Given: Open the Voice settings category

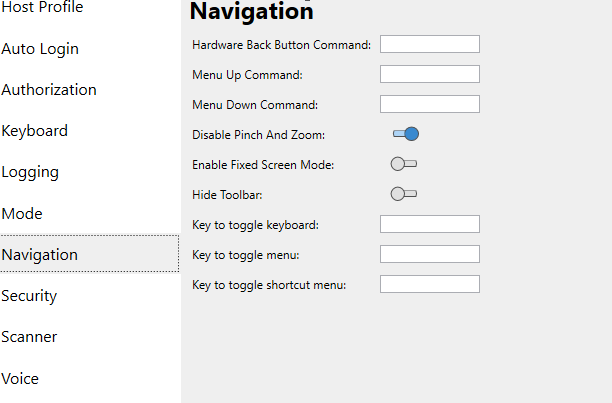Looking at the screenshot, I should [x=20, y=379].
